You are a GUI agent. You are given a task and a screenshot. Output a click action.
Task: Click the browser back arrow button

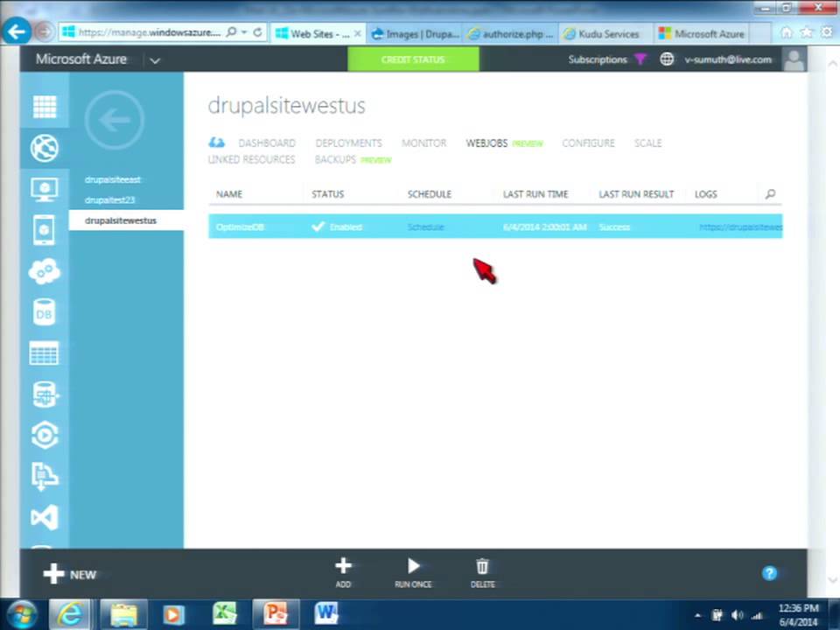[17, 31]
